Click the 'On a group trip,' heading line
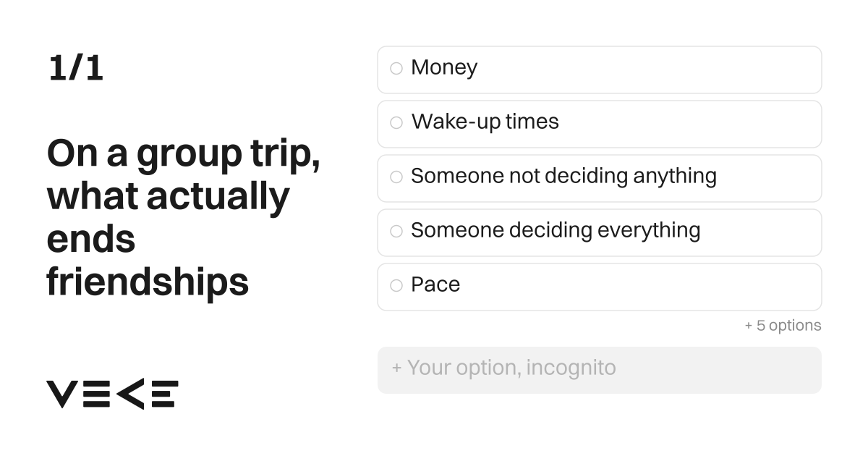 coord(184,154)
